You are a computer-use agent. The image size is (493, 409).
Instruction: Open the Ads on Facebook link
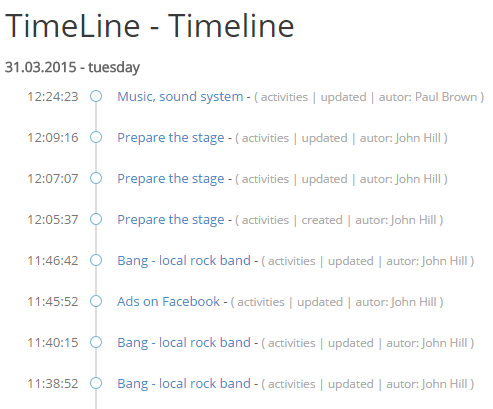click(168, 302)
